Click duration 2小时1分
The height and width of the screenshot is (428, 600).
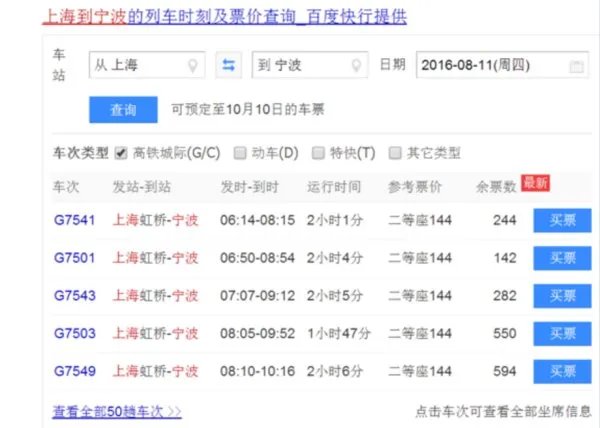[x=335, y=220]
